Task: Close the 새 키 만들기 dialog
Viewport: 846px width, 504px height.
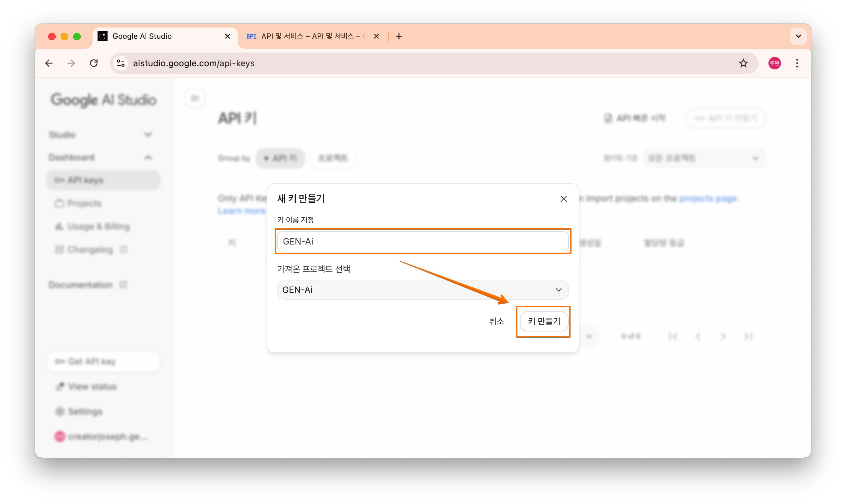Action: (563, 199)
